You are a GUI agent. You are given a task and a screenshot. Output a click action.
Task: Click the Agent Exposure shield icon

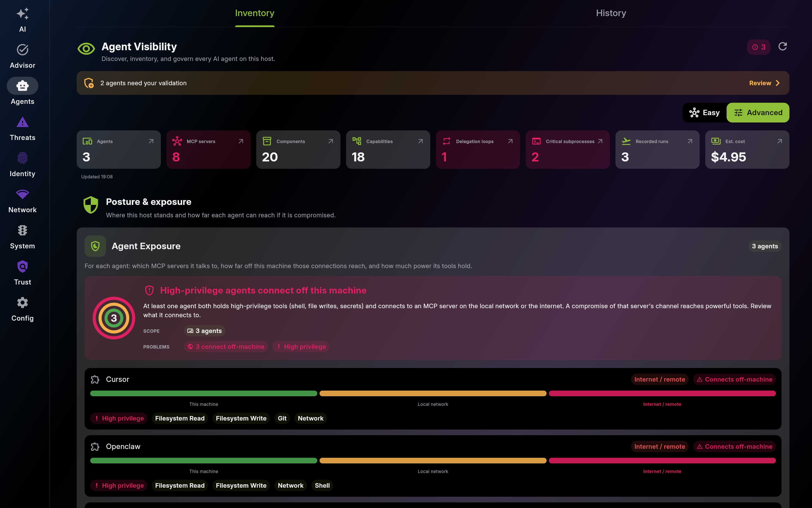pyautogui.click(x=95, y=246)
